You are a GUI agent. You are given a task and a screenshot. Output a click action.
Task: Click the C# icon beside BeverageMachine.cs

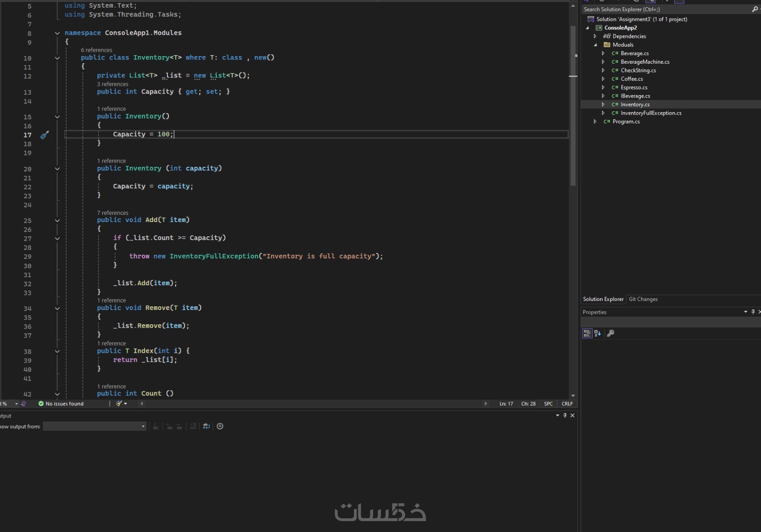(615, 62)
